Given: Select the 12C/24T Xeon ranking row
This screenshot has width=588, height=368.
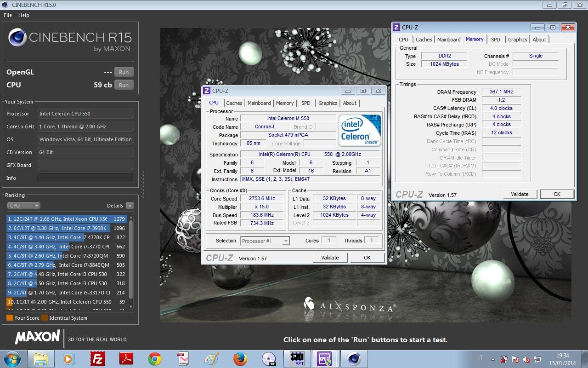Looking at the screenshot, I should click(67, 219).
